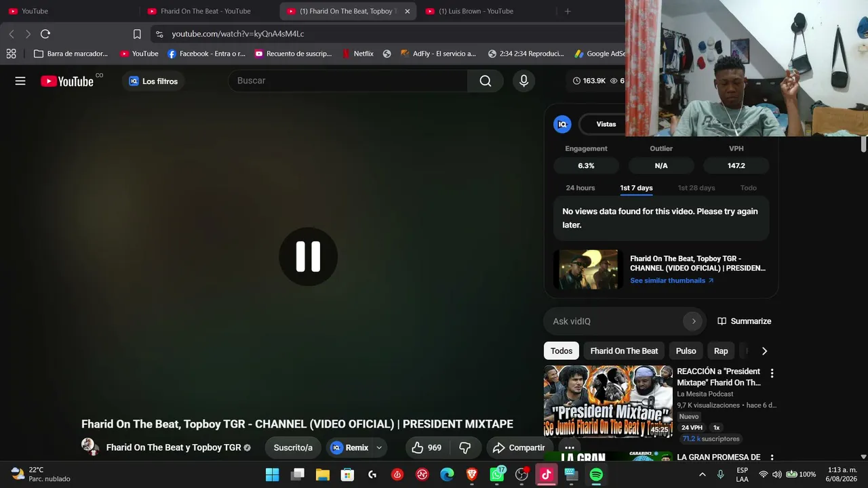Go back in browser history
The width and height of the screenshot is (868, 488).
pos(12,34)
